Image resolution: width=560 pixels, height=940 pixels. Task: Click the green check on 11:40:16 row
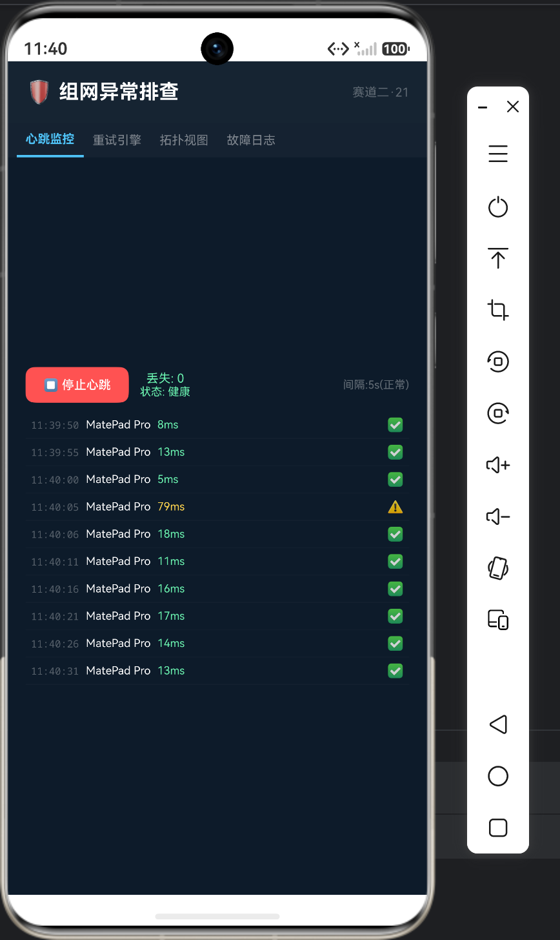(395, 589)
